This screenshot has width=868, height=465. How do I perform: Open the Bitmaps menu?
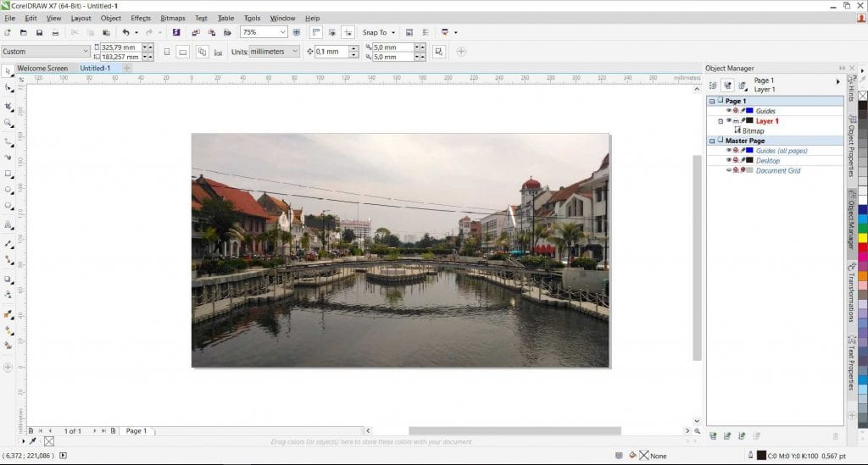click(x=172, y=18)
